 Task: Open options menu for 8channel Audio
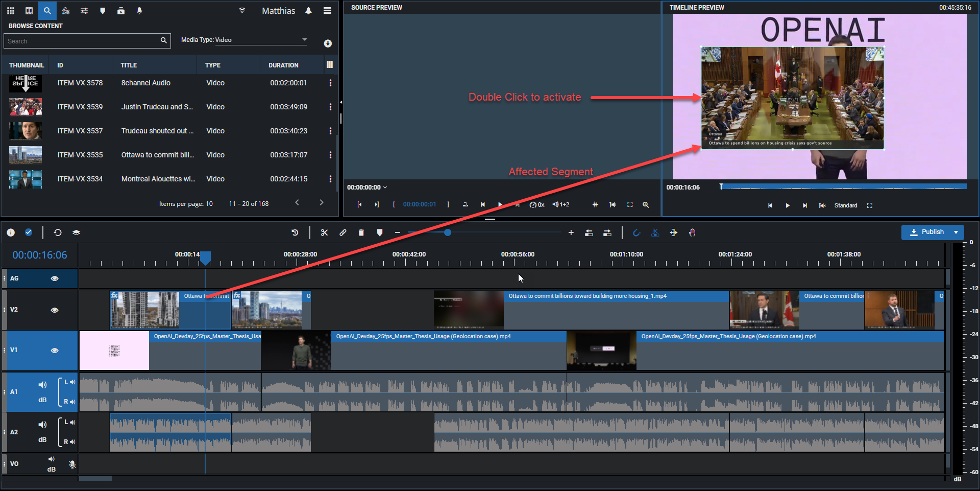(x=330, y=83)
